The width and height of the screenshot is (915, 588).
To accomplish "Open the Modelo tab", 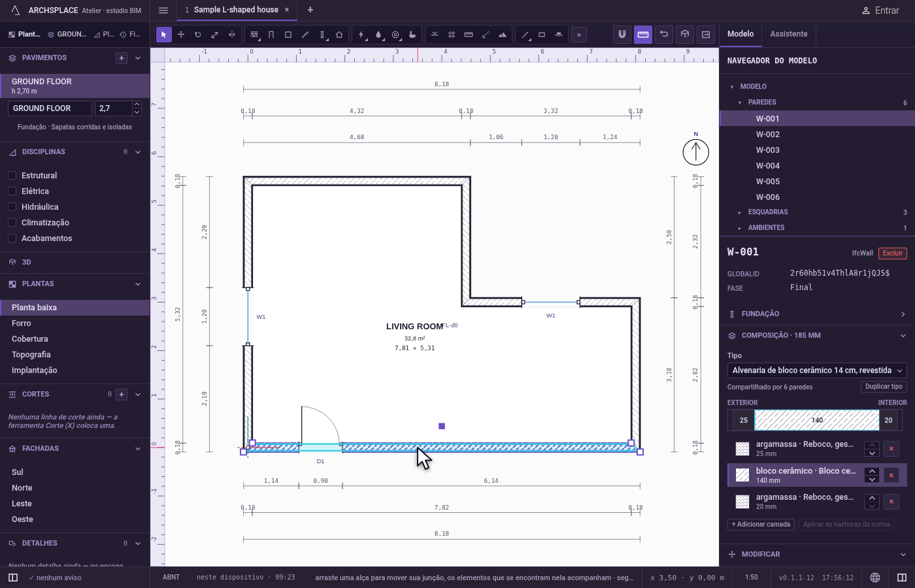I will [x=740, y=34].
